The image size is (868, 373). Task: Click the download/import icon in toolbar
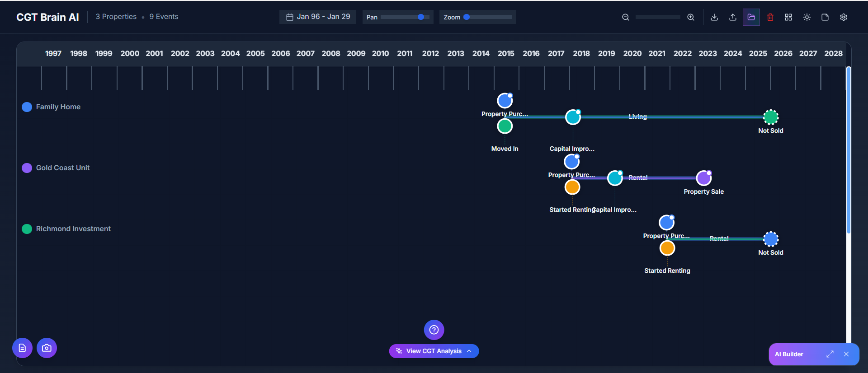pos(714,17)
